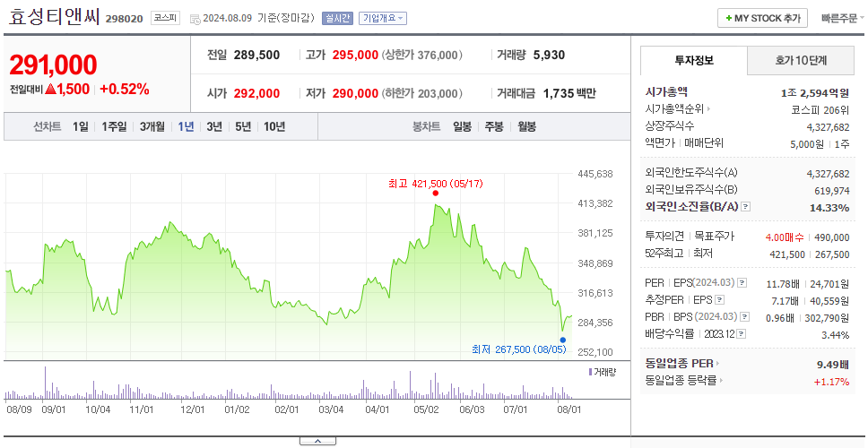Switch to 일봉 candlestick chart

point(462,126)
